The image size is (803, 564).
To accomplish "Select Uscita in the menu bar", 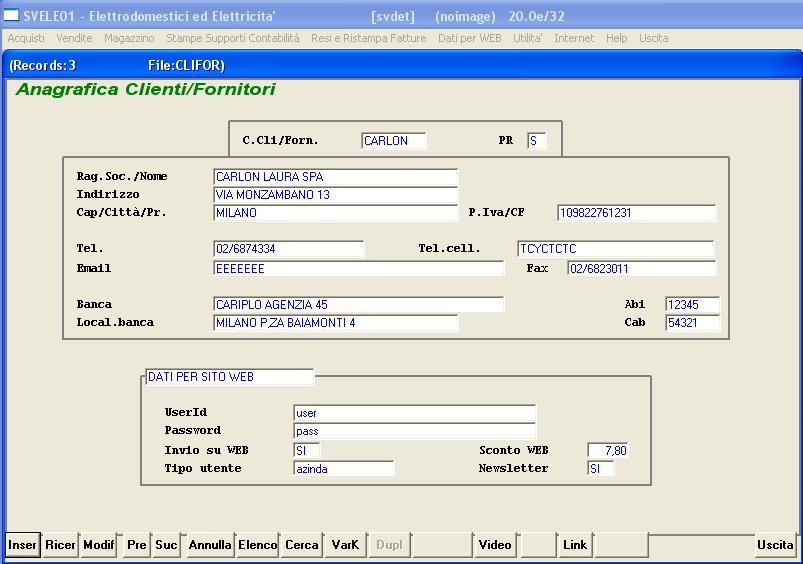I will pos(653,38).
